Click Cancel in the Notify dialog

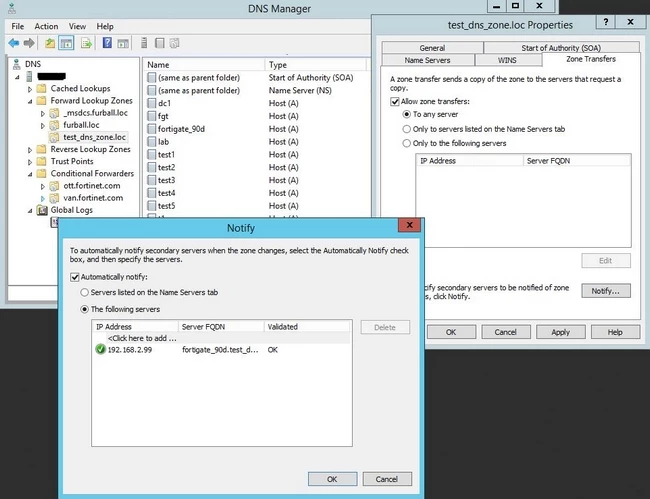tap(387, 479)
